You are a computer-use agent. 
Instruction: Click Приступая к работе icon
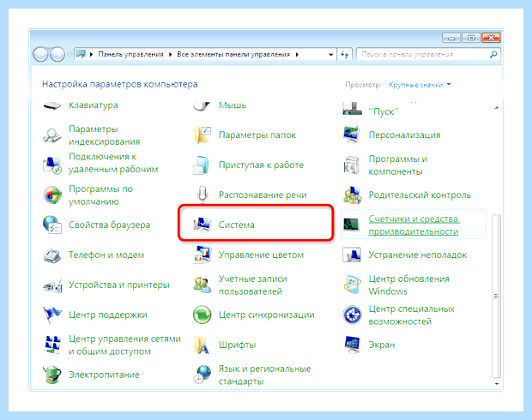(203, 165)
